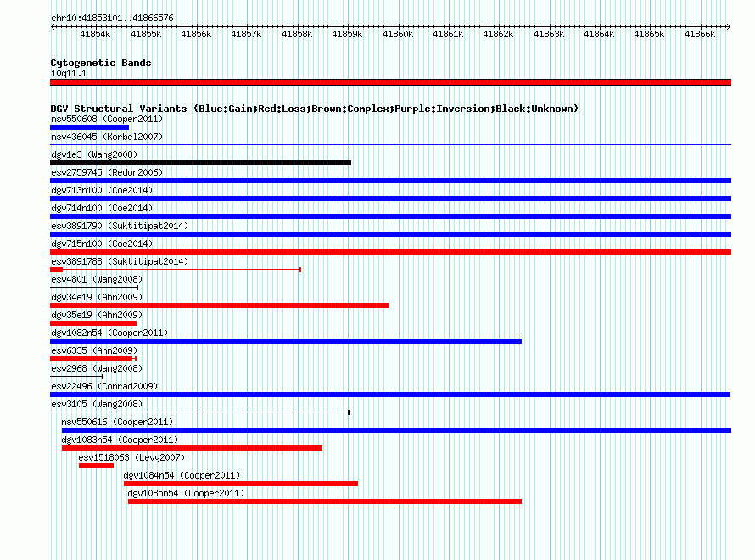Viewport: 755px width, 560px height.
Task: Click the 41860k ruler tick label
Action: tap(398, 34)
